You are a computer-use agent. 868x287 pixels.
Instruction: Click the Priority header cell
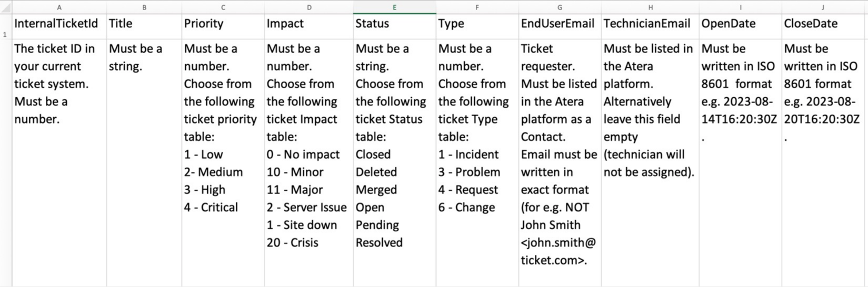(x=223, y=26)
